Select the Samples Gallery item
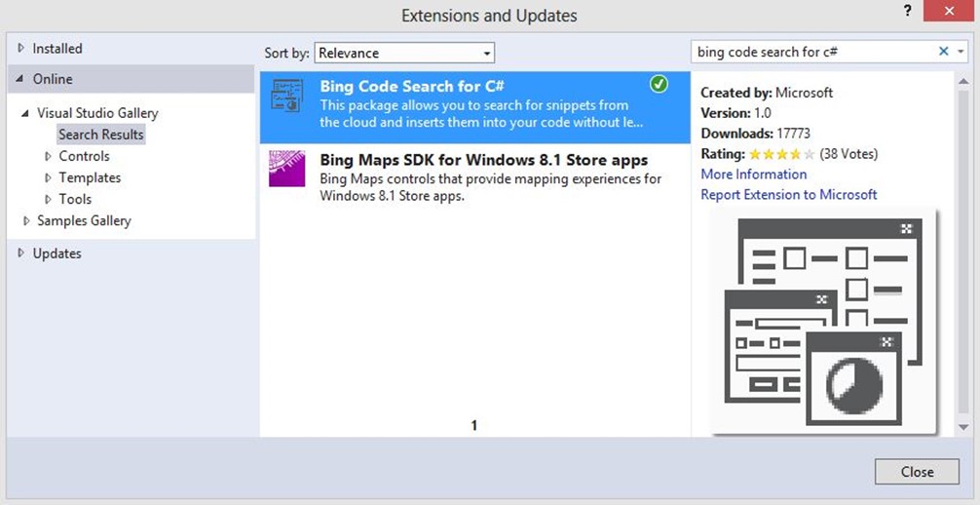980x505 pixels. coord(84,221)
